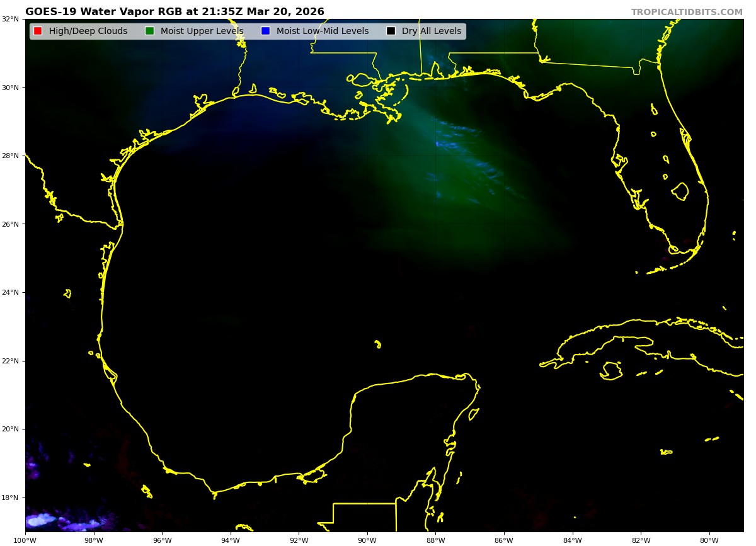The image size is (756, 546).
Task: Click the black Dry All Levels swatch
Action: pos(391,31)
